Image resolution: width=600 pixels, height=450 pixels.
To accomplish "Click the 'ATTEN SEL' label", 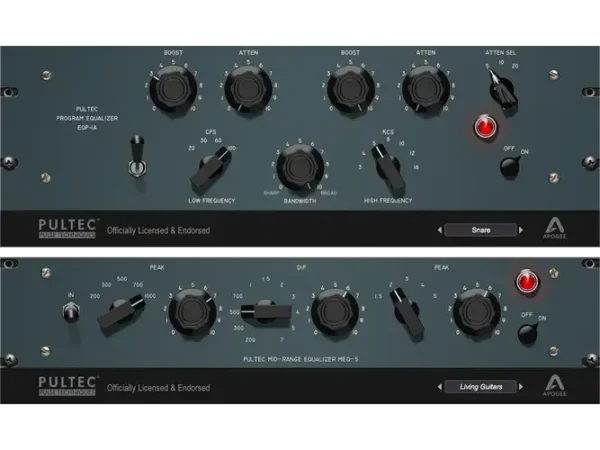I will [x=501, y=52].
